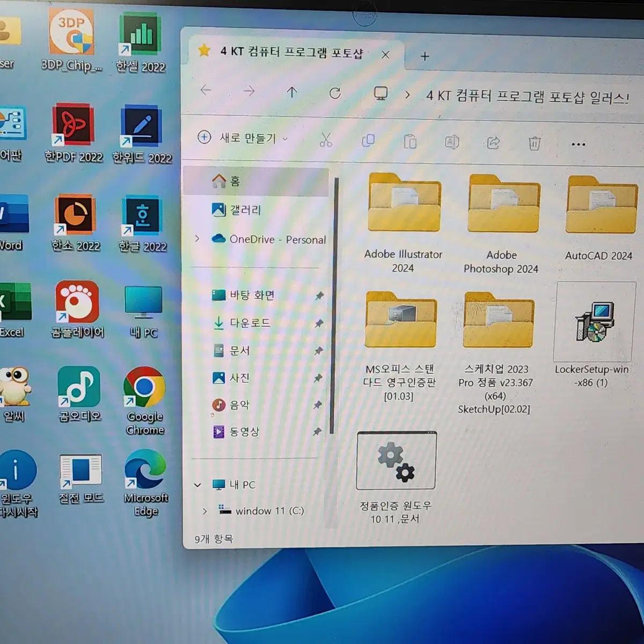Select window 11 (C:) drive
The width and height of the screenshot is (644, 644).
262,511
